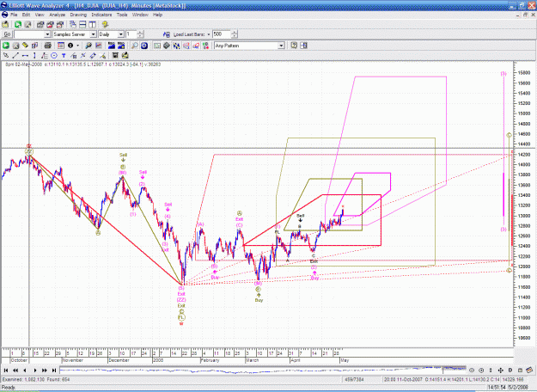Select the blue circle drawing tool
537x392 pixels.
[54, 56]
